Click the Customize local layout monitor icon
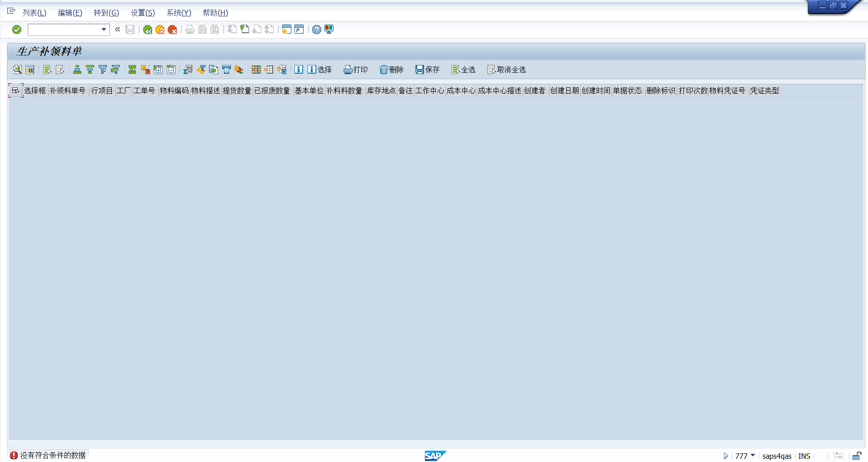The height and width of the screenshot is (462, 868). 329,30
